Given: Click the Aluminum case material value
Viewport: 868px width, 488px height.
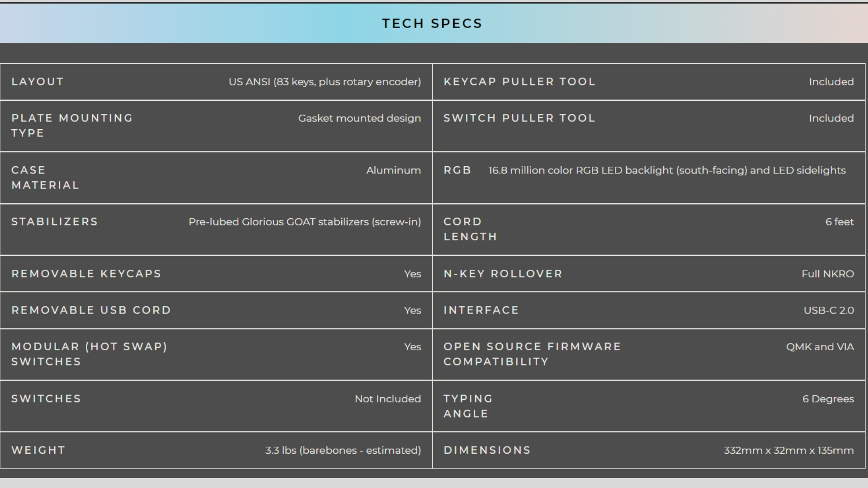Looking at the screenshot, I should coord(393,170).
